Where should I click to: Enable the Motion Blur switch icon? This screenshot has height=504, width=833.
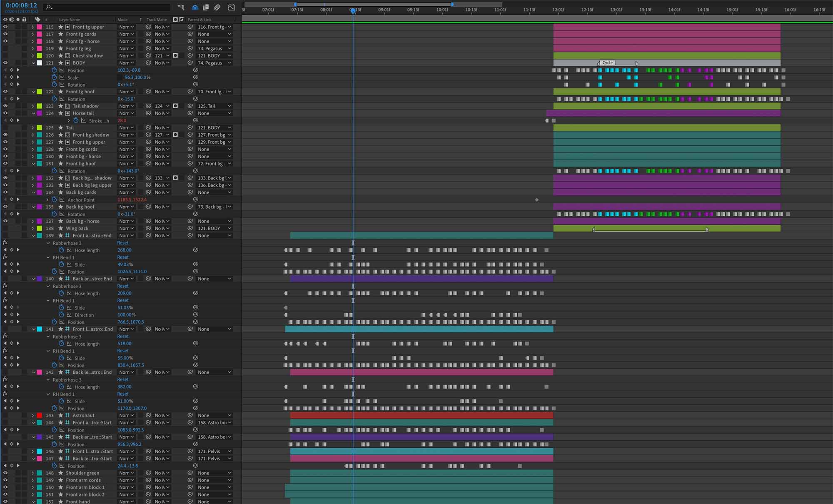(x=217, y=7)
